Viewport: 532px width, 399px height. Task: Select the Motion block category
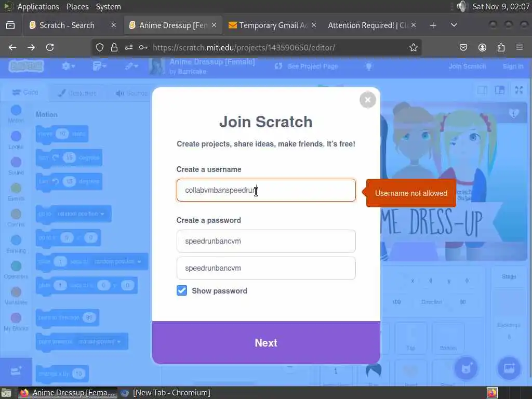click(x=16, y=114)
